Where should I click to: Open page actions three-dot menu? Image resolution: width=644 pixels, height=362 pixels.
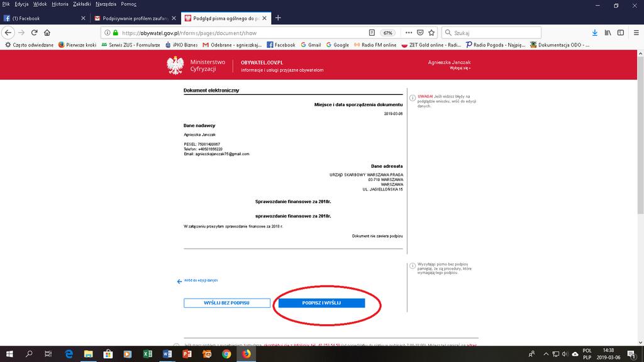click(x=409, y=33)
